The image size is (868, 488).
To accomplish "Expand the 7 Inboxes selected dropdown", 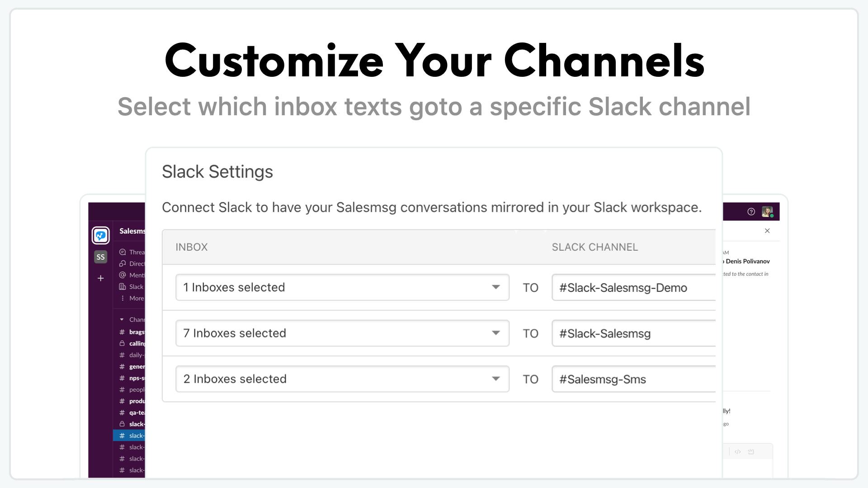I will tap(342, 333).
